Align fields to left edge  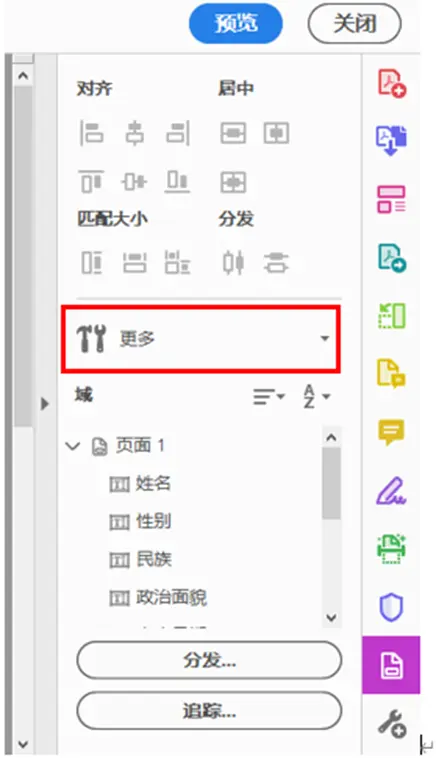pos(92,133)
